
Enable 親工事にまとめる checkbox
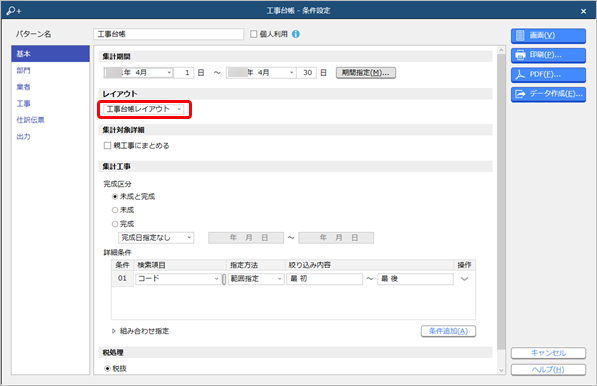[x=107, y=145]
